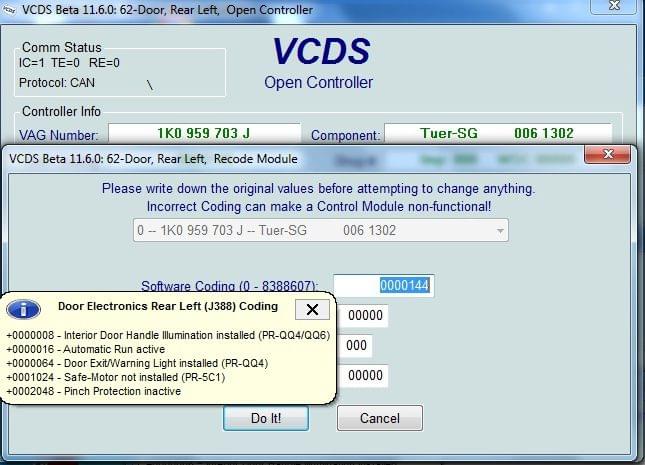The width and height of the screenshot is (645, 465).
Task: Click 'Software Coding (0 - 8388607)' label
Action: (x=230, y=286)
